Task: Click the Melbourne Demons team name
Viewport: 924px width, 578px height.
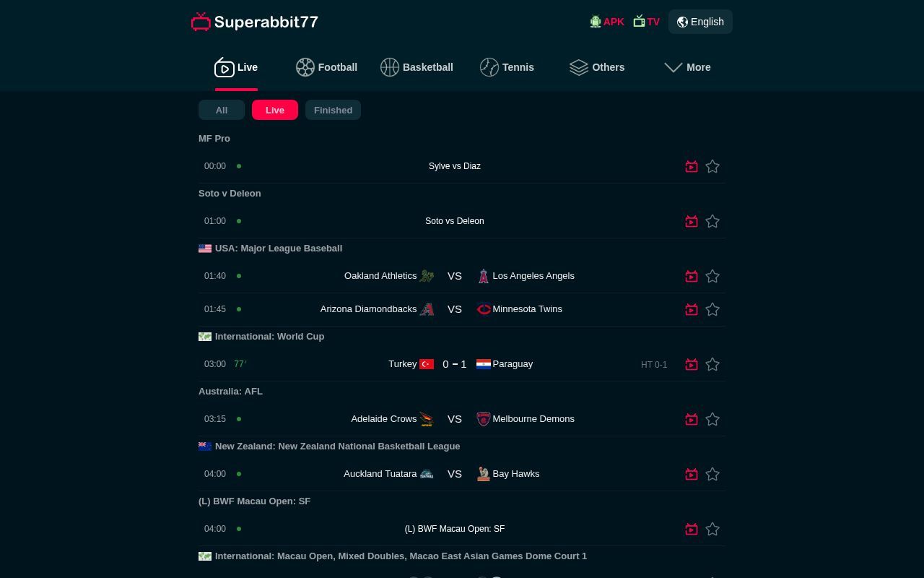Action: [x=533, y=419]
